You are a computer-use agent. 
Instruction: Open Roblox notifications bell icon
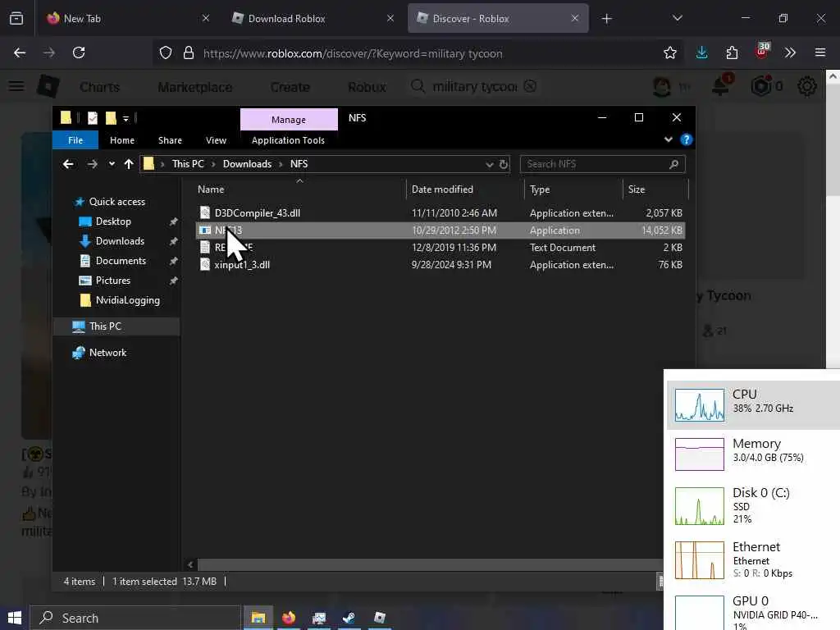(722, 85)
